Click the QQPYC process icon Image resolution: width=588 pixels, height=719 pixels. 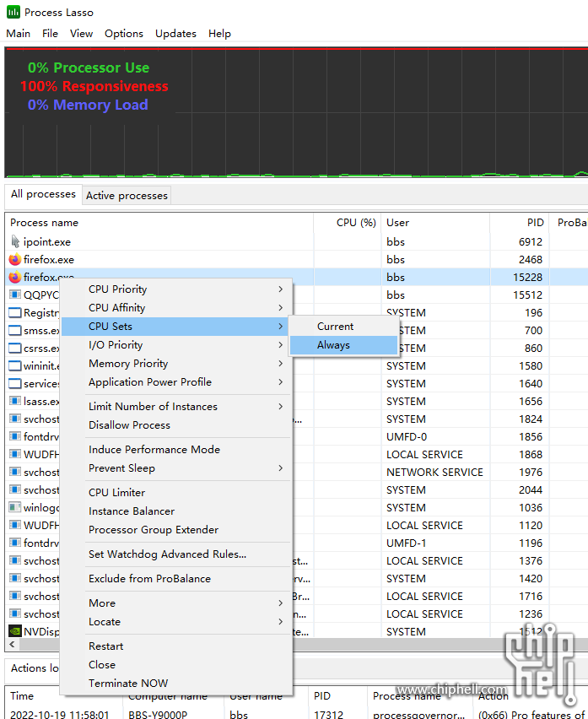tap(15, 295)
